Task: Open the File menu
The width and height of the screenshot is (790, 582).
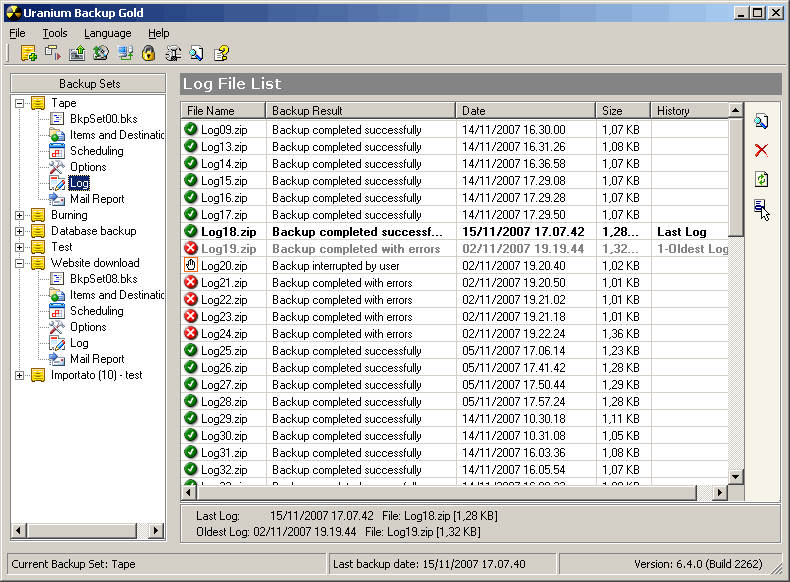Action: 17,33
